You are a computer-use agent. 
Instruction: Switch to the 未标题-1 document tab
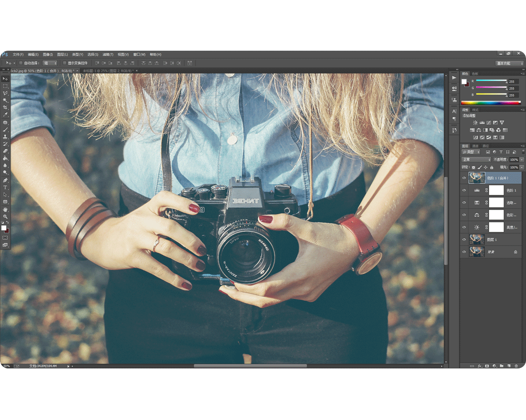pyautogui.click(x=108, y=71)
